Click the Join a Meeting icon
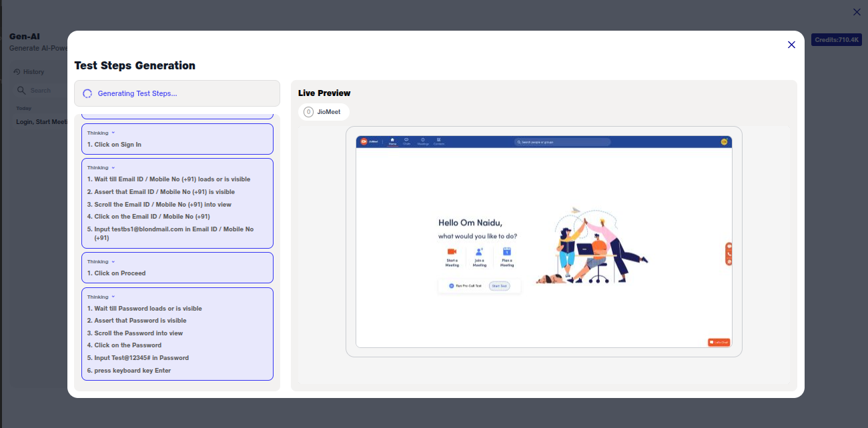 479,252
